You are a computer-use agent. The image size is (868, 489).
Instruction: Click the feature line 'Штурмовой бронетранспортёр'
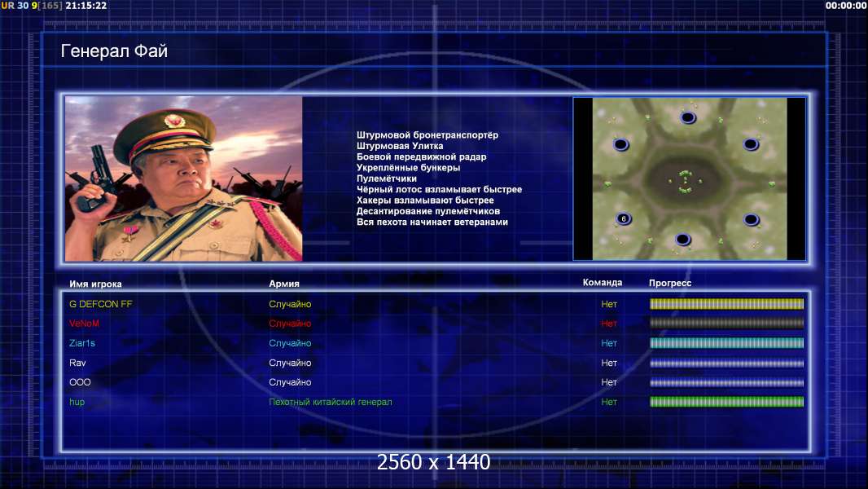(x=427, y=135)
